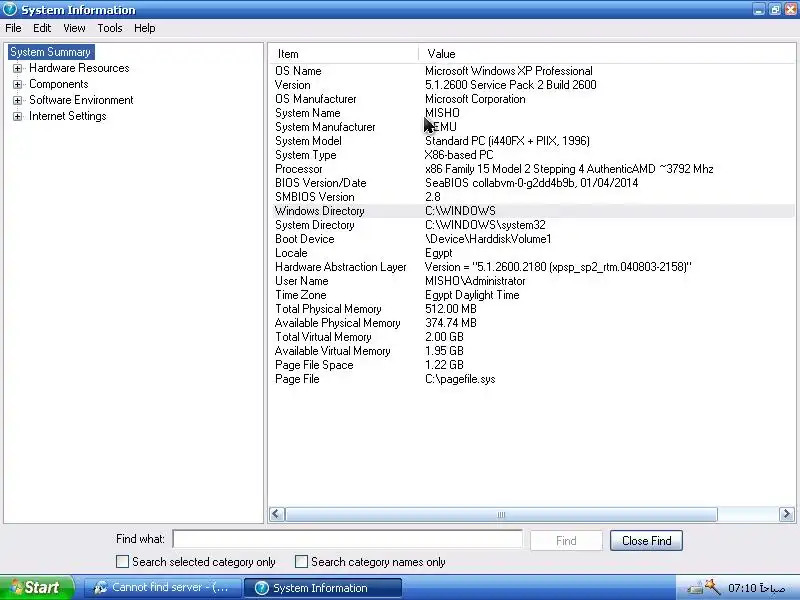
Task: Focus the Find what input field
Action: point(347,539)
